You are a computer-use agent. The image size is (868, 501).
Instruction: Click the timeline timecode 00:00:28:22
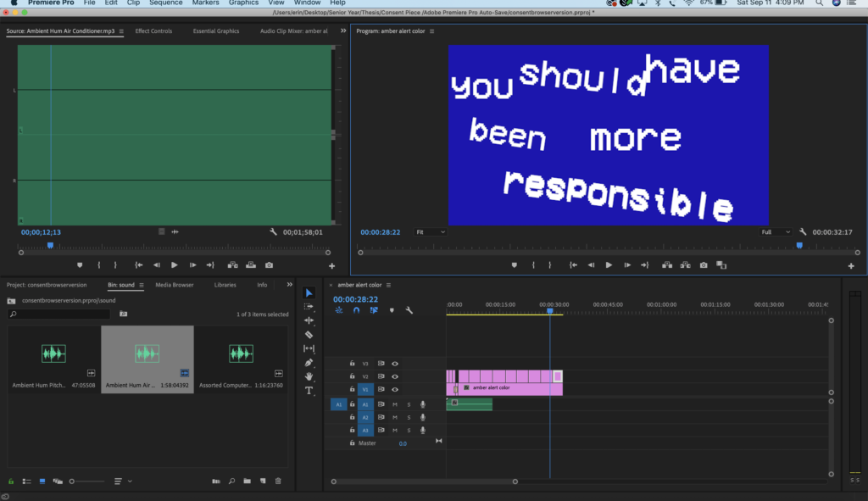tap(355, 299)
